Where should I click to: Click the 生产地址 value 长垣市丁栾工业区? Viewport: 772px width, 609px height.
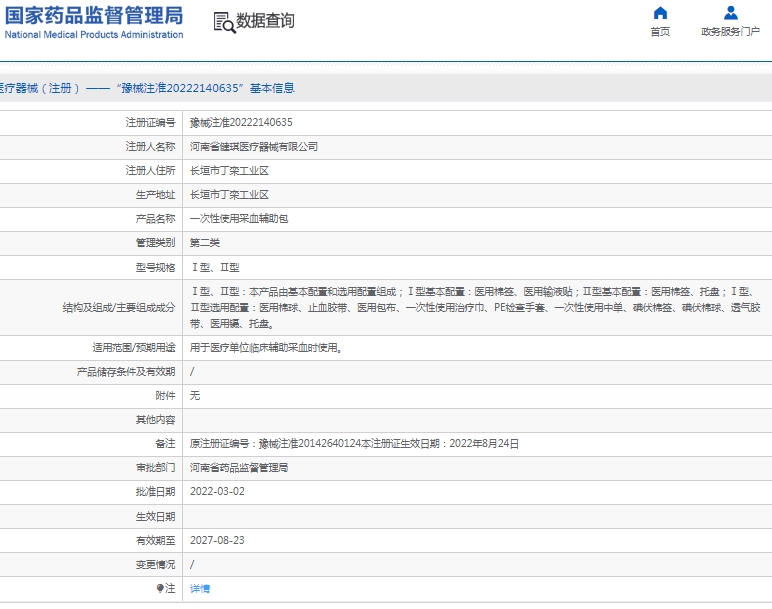tap(229, 195)
